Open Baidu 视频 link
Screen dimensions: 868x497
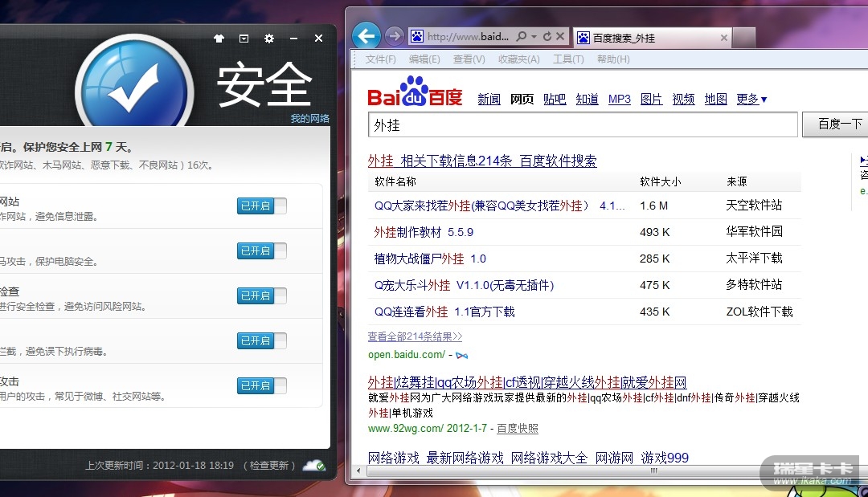(683, 99)
